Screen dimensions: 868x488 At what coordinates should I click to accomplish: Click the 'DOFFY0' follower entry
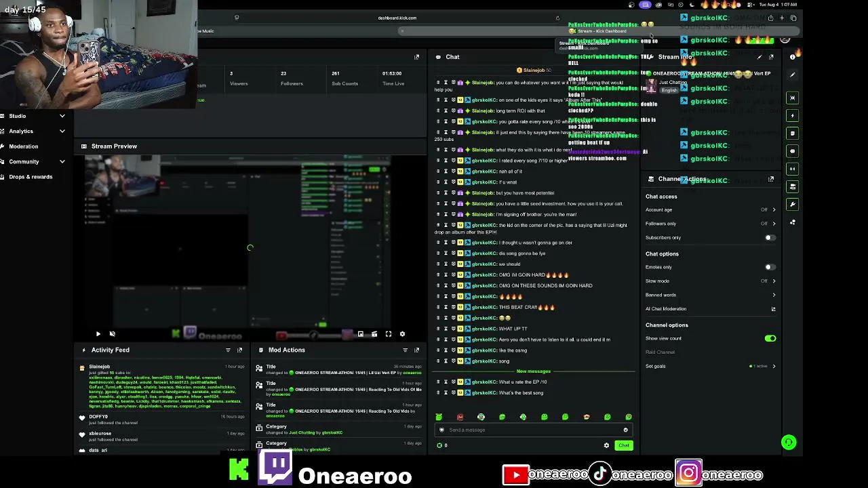click(x=162, y=420)
